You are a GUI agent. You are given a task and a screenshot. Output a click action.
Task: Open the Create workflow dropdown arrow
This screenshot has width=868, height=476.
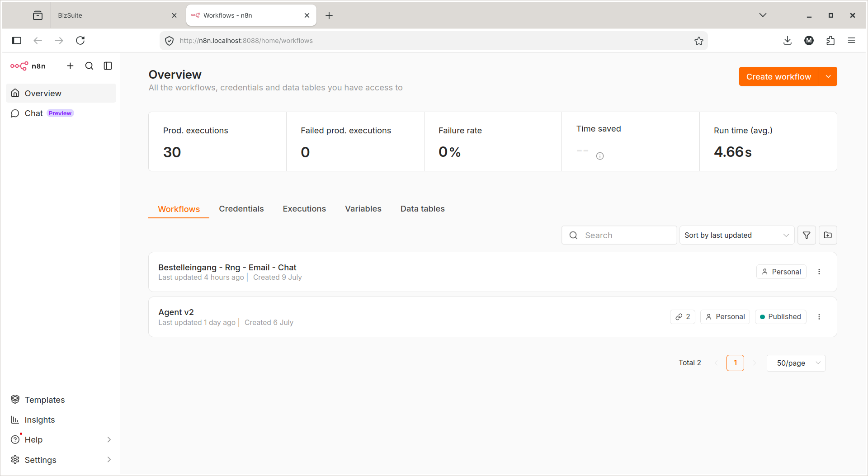point(828,76)
